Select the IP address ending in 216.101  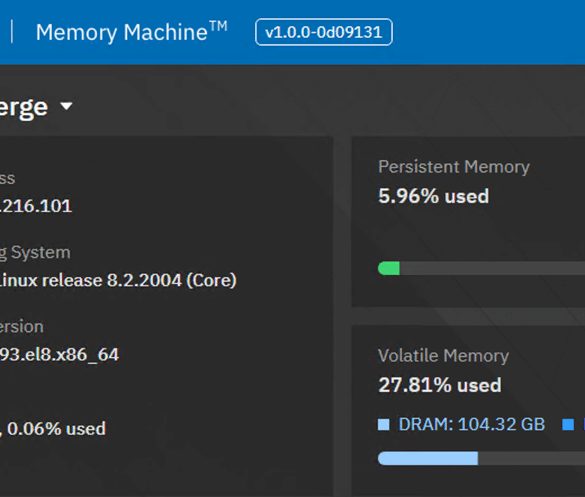[36, 206]
